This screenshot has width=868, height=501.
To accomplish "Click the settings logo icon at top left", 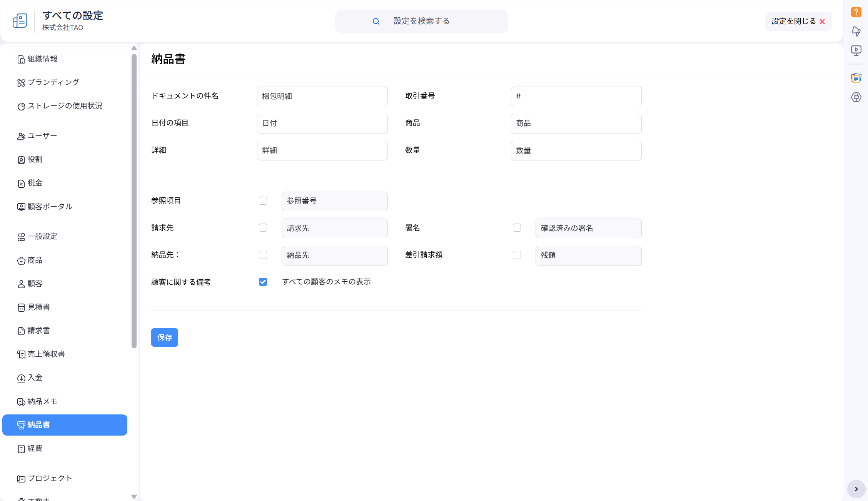I will 20,21.
